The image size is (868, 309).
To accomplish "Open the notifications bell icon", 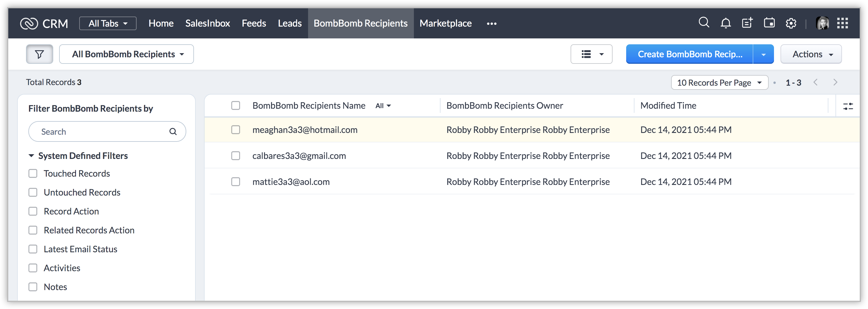I will pos(726,23).
